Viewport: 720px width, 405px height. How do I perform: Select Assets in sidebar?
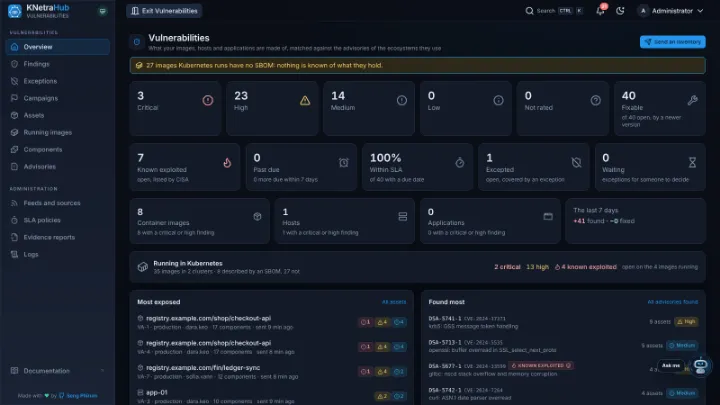(57, 115)
